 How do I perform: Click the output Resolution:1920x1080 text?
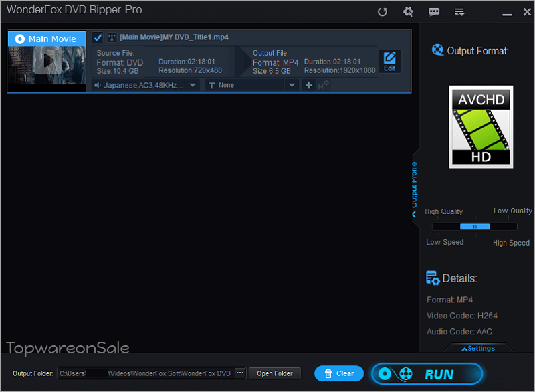click(x=340, y=70)
